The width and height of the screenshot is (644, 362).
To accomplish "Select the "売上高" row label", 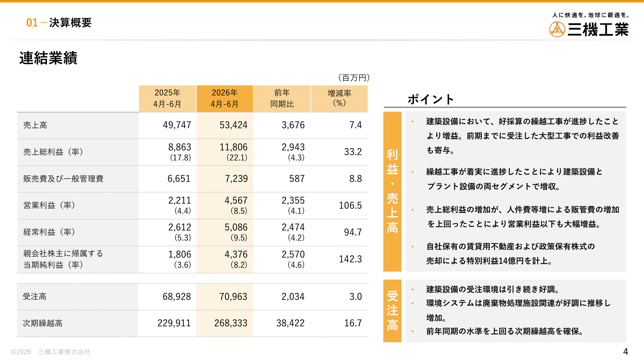I will pyautogui.click(x=35, y=125).
